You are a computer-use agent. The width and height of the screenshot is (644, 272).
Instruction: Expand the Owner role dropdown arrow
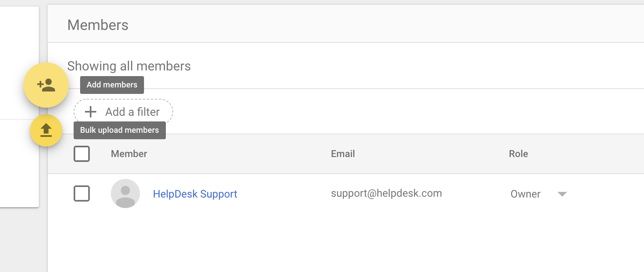[562, 194]
